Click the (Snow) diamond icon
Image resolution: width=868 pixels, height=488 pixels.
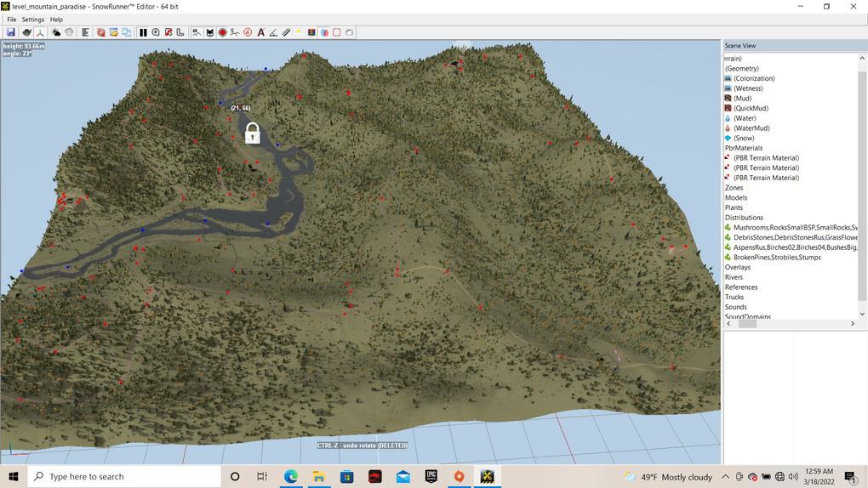pyautogui.click(x=728, y=139)
